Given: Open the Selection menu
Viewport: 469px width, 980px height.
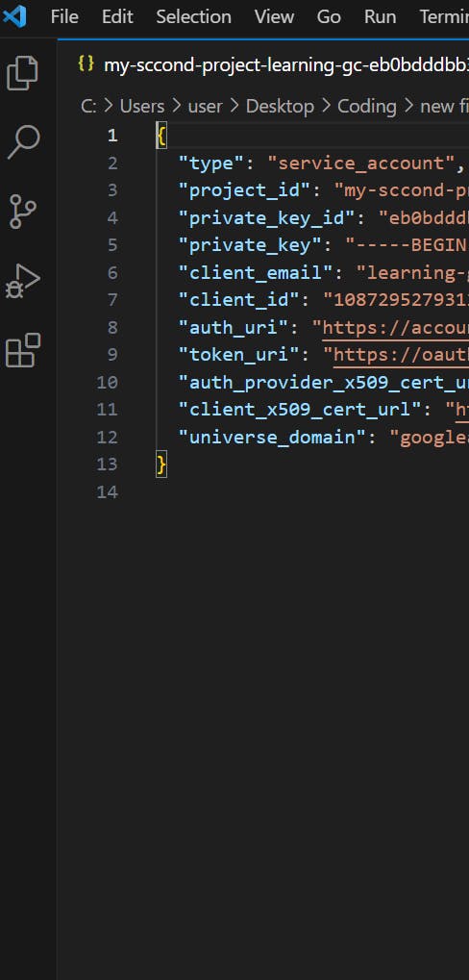Looking at the screenshot, I should [x=193, y=17].
